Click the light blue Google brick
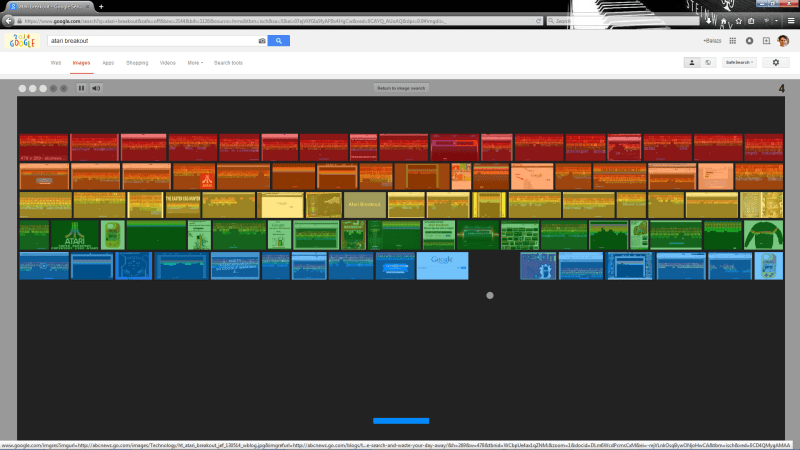This screenshot has width=800, height=450. click(x=442, y=266)
